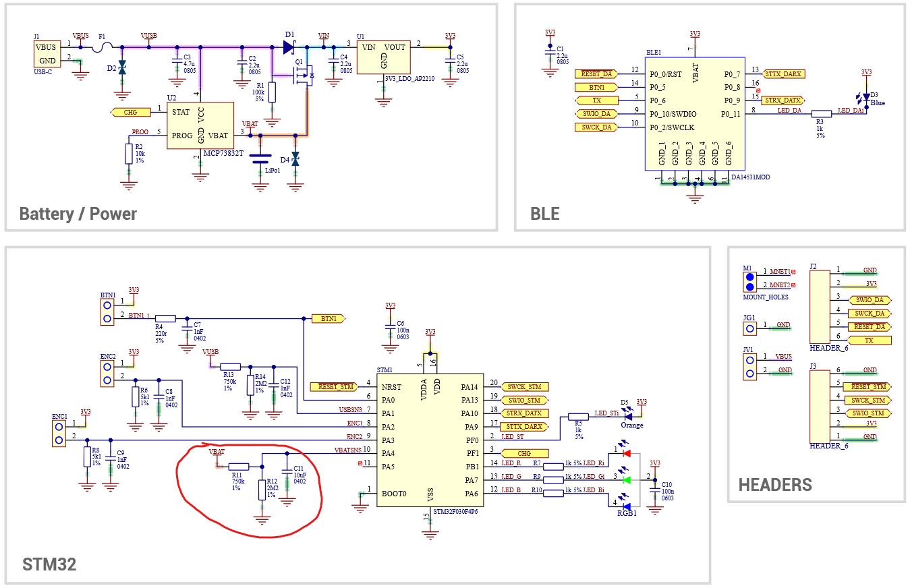Select the Q1 MOSFET symbol
The height and width of the screenshot is (588, 910).
tap(302, 76)
